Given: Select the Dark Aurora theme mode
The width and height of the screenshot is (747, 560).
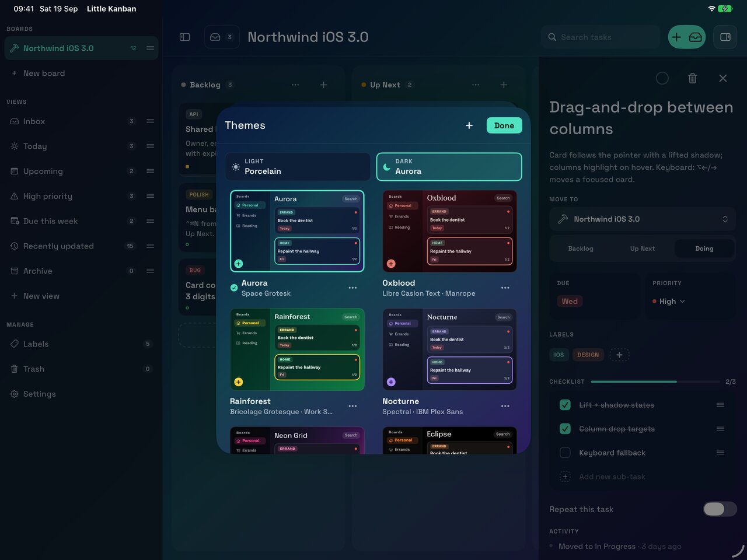Looking at the screenshot, I should click(449, 167).
